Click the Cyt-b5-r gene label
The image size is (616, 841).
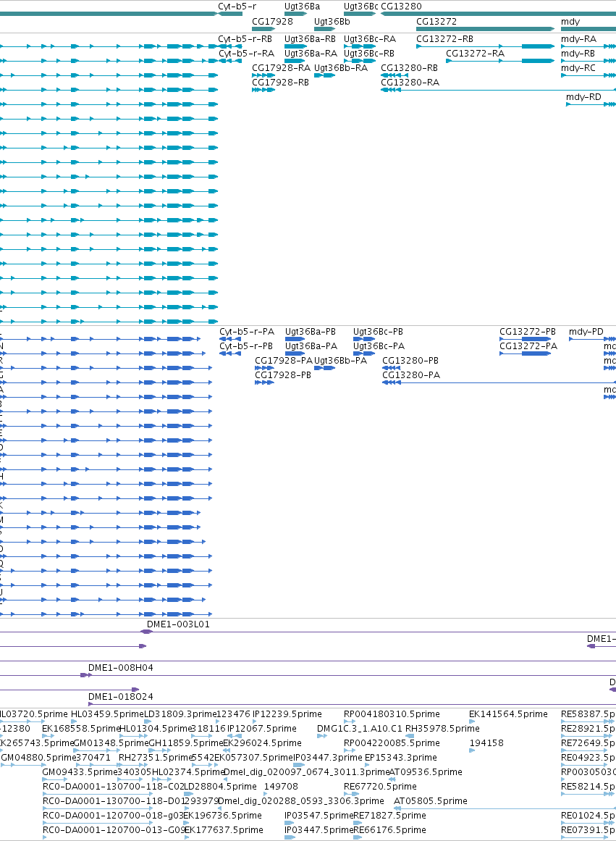237,7
